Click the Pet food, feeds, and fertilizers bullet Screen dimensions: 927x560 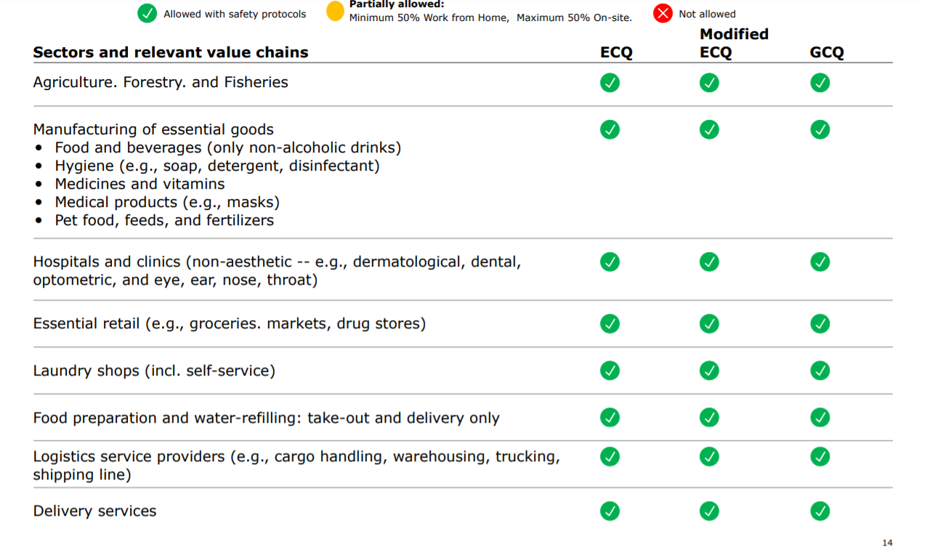pos(164,220)
